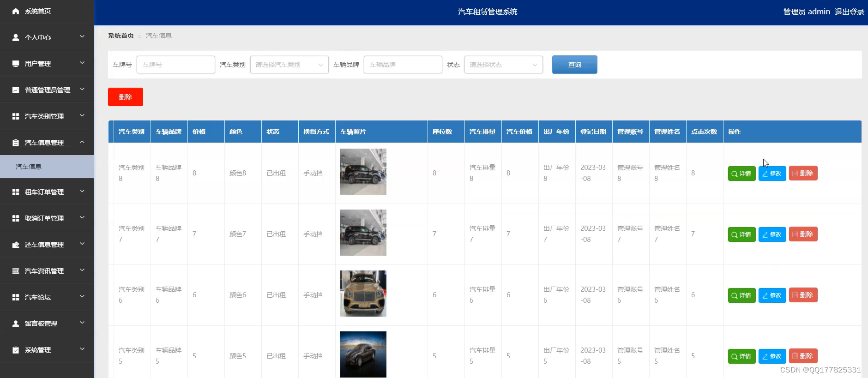
Task: Click the grid icon beside 汽车论坛
Action: click(16, 297)
